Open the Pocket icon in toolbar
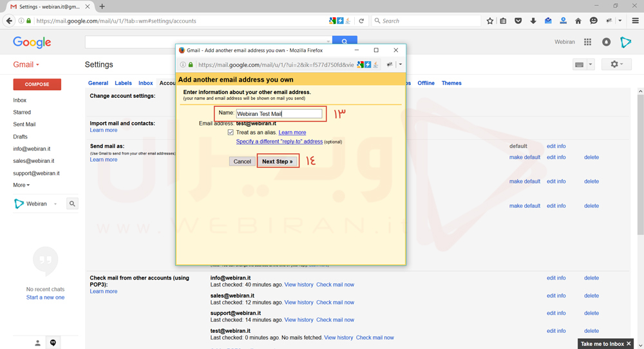 click(x=518, y=21)
